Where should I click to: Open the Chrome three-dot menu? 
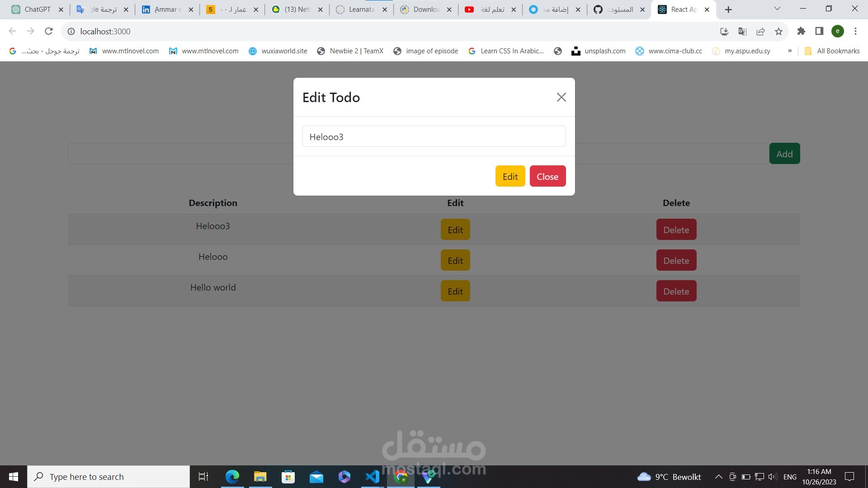[x=855, y=31]
